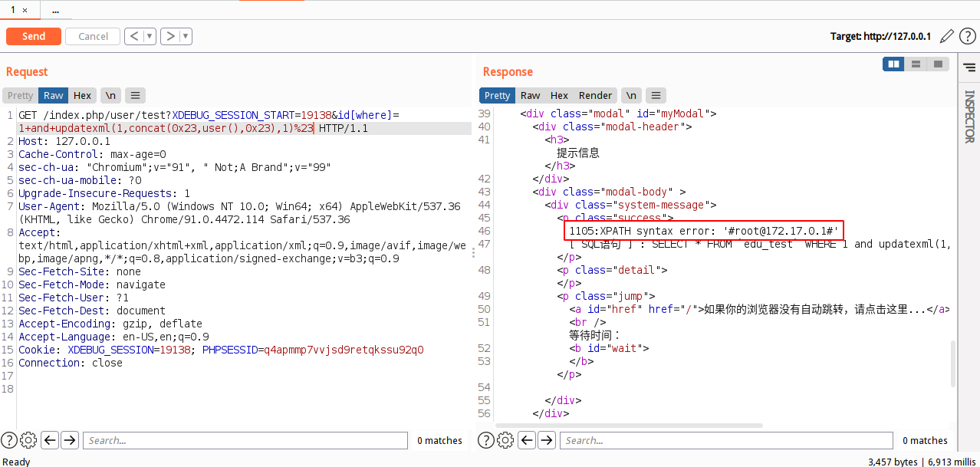Open the back history dropdown arrow
980x467 pixels.
click(149, 36)
